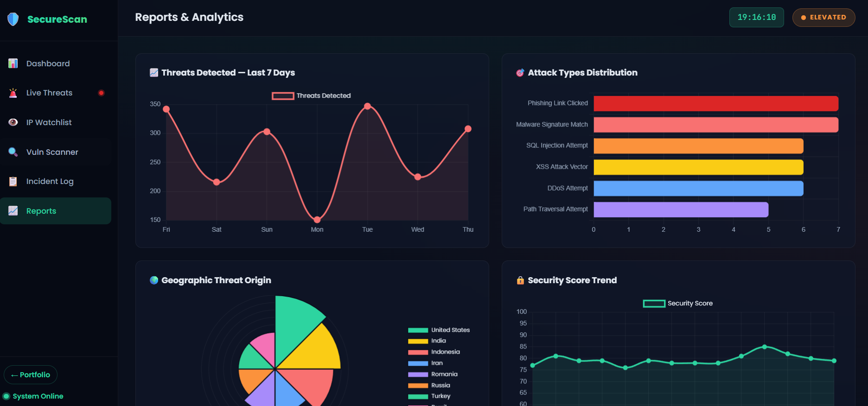Select the Reports menu item
868x406 pixels.
point(56,211)
